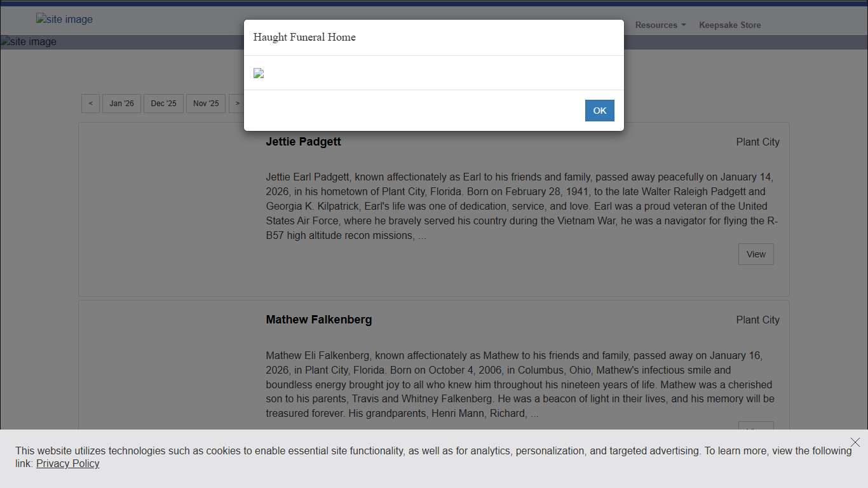Viewport: 868px width, 488px height.
Task: Select the Jan '26 month filter
Action: (121, 104)
